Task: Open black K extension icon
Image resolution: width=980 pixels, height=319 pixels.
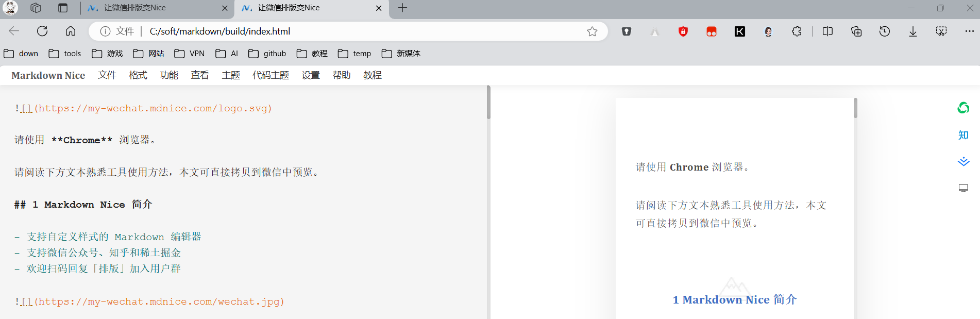Action: coord(740,31)
